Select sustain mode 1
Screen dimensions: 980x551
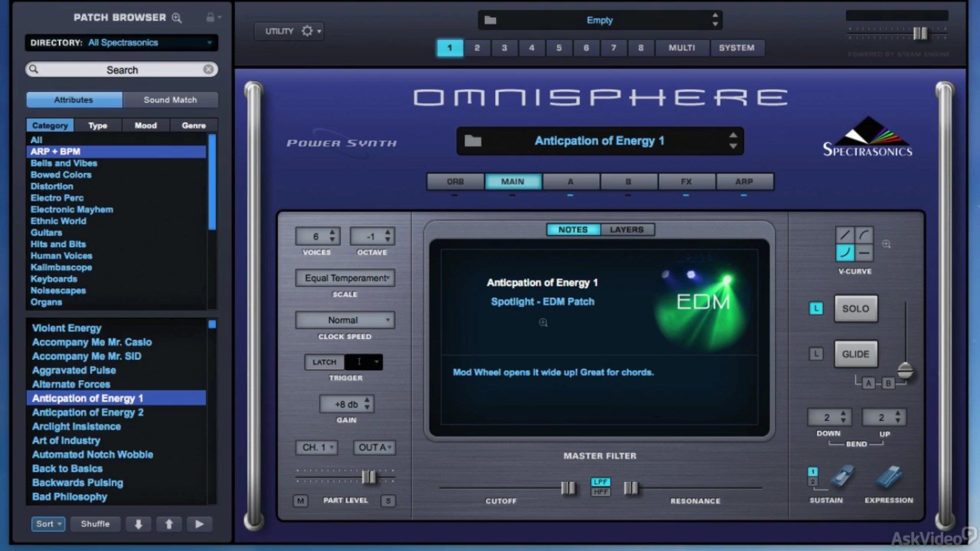pyautogui.click(x=813, y=472)
